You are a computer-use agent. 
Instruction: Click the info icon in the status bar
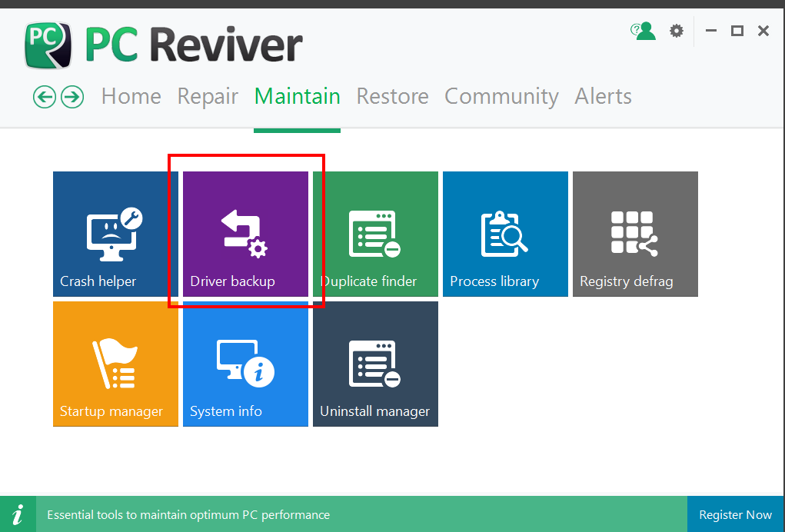click(18, 514)
